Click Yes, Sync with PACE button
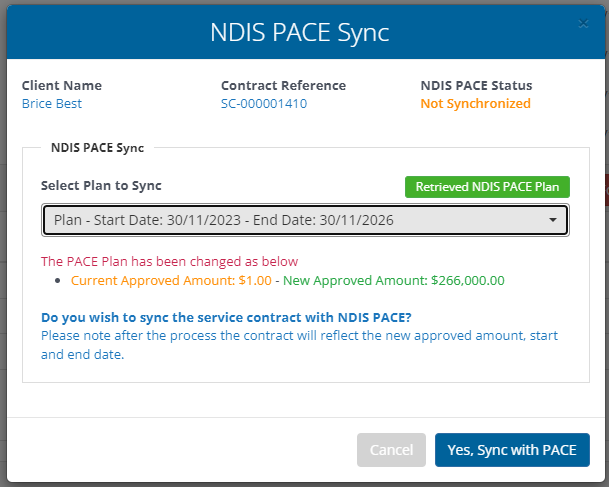The height and width of the screenshot is (487, 609). tap(512, 450)
